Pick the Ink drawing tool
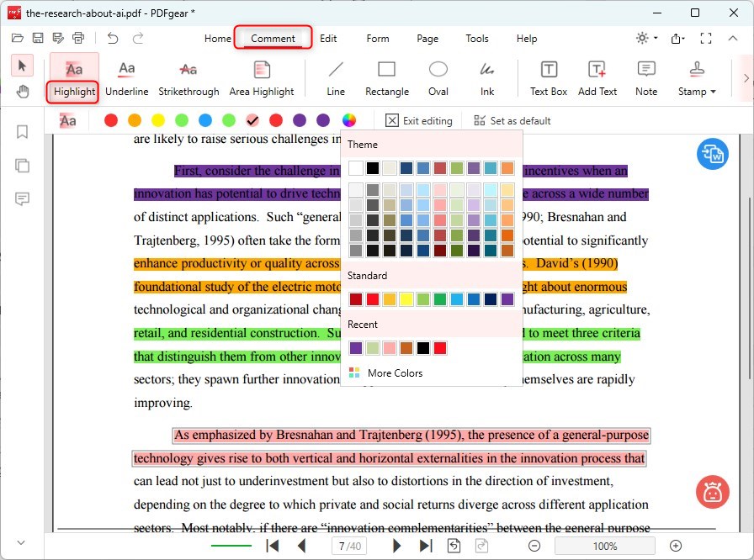Screen dimensions: 754x560 487,78
